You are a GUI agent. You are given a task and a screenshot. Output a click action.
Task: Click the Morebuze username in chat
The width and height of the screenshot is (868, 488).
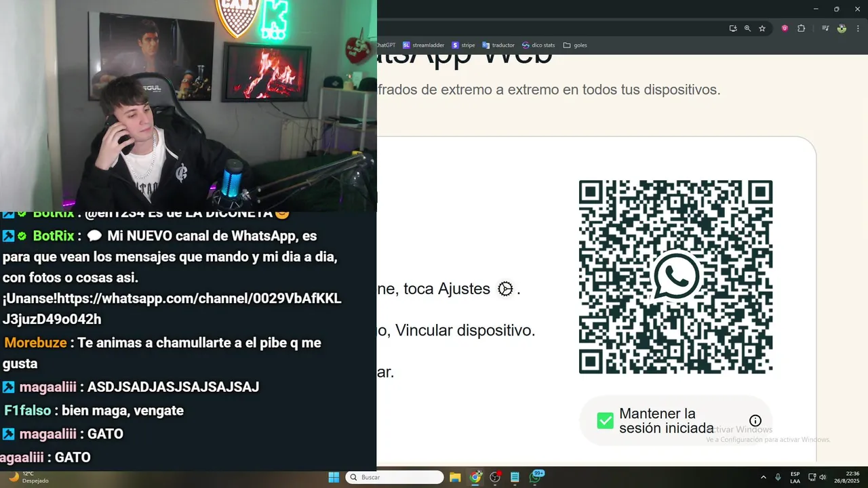coord(35,343)
